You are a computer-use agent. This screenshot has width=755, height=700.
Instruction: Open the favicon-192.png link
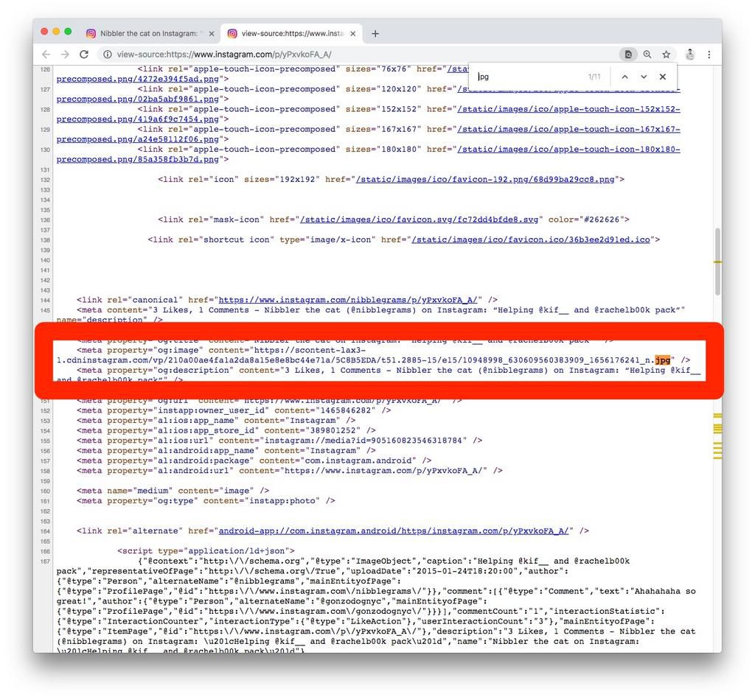pos(485,180)
